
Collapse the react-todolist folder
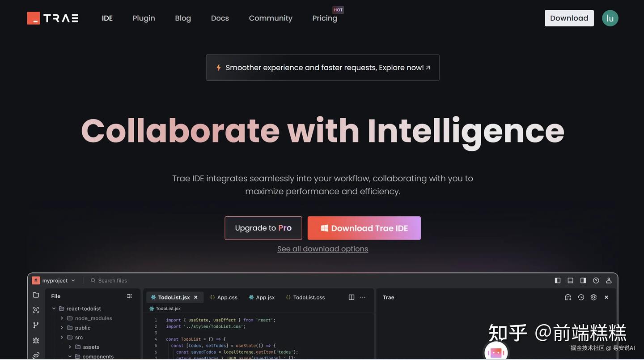pos(54,309)
